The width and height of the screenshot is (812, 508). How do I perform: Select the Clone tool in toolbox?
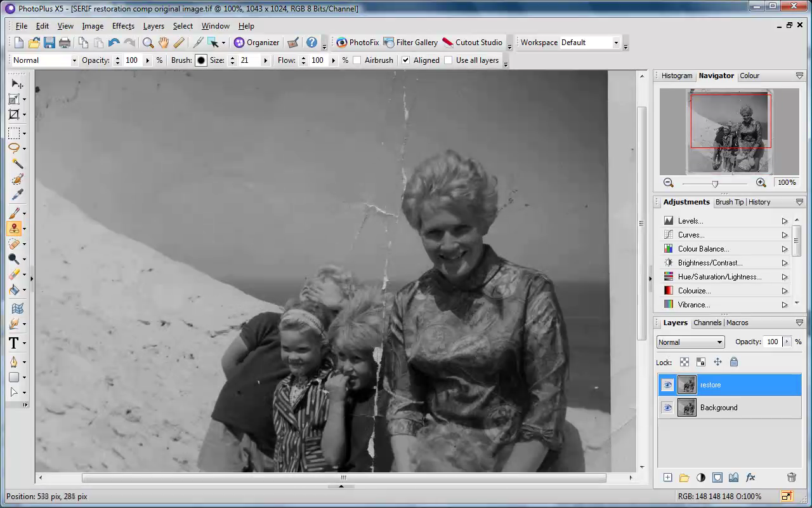point(14,229)
